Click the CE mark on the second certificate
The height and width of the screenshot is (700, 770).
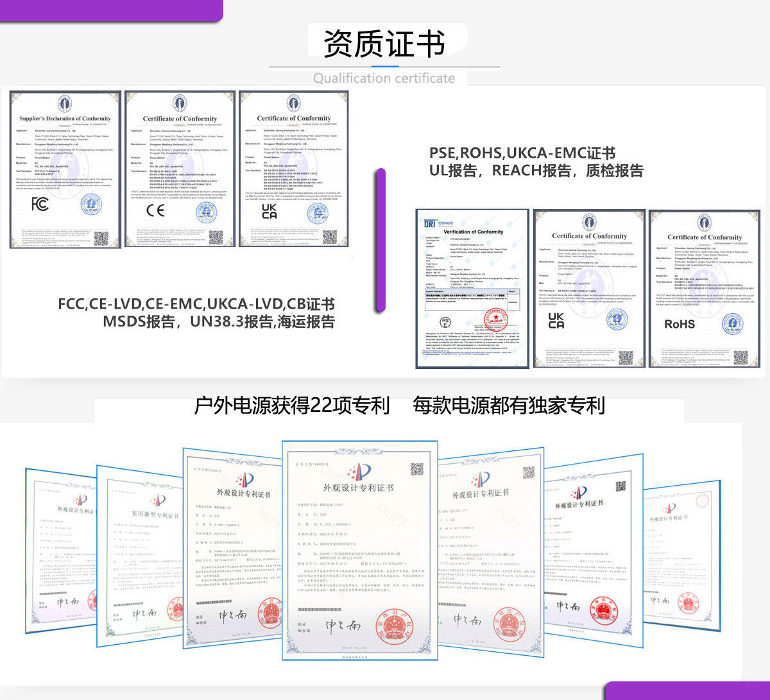click(x=155, y=210)
